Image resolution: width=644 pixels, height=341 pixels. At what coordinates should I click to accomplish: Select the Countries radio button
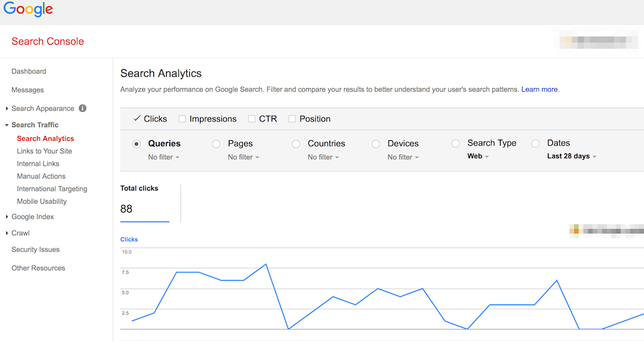click(x=296, y=144)
